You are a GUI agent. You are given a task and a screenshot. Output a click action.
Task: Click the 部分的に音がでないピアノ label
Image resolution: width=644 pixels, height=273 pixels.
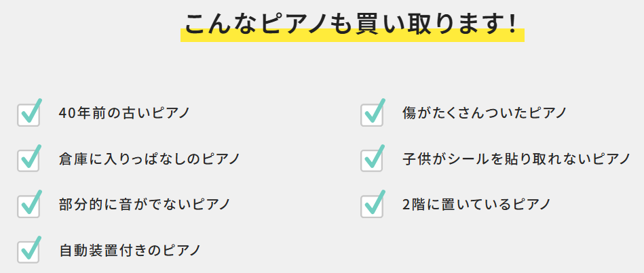(x=145, y=204)
